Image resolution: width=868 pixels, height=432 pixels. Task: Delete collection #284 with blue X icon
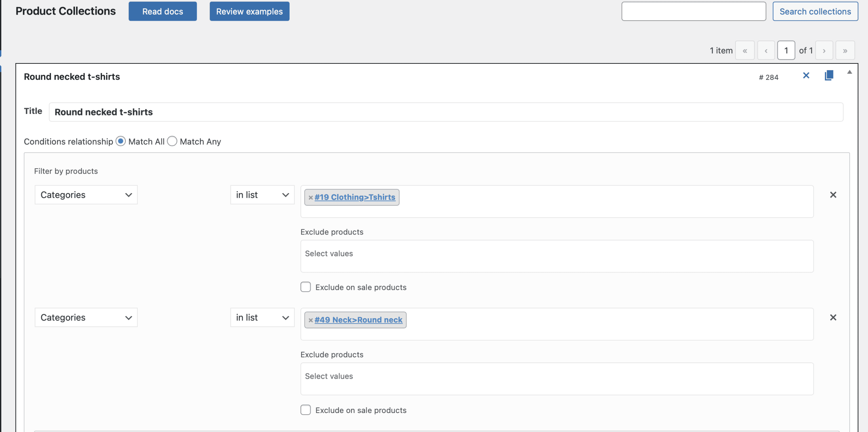(806, 75)
